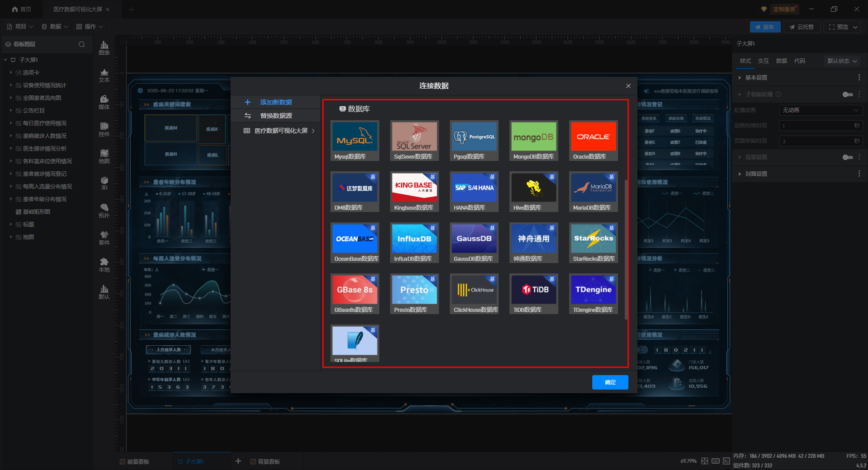
Task: Open the 定制服务 link
Action: pyautogui.click(x=784, y=9)
